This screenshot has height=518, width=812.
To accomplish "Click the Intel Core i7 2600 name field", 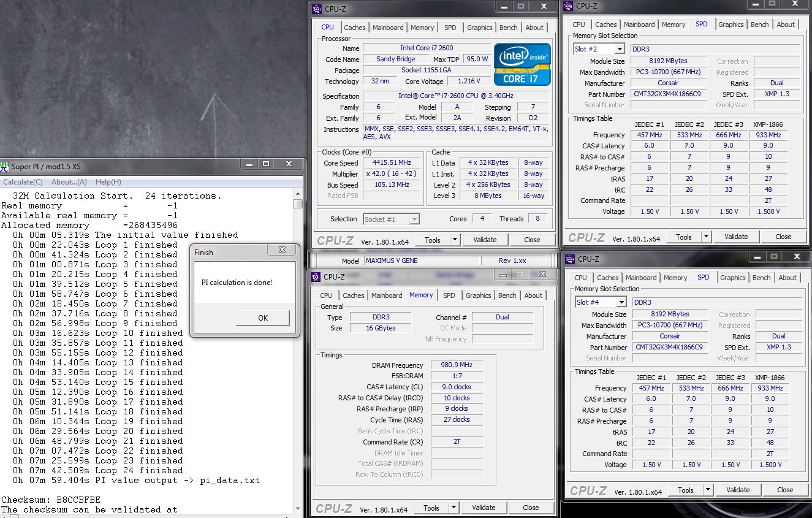I will (x=427, y=48).
